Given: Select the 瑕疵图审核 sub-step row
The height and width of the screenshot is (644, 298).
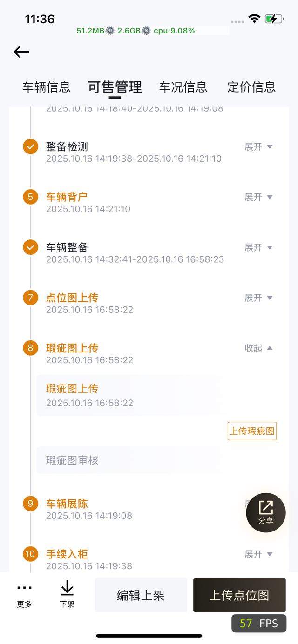Looking at the screenshot, I should tap(128, 460).
